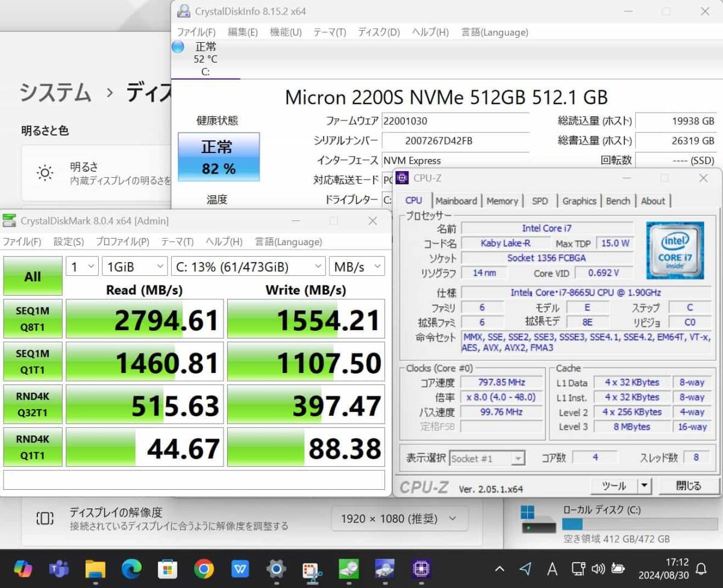
Task: Click the All benchmark button
Action: click(33, 277)
